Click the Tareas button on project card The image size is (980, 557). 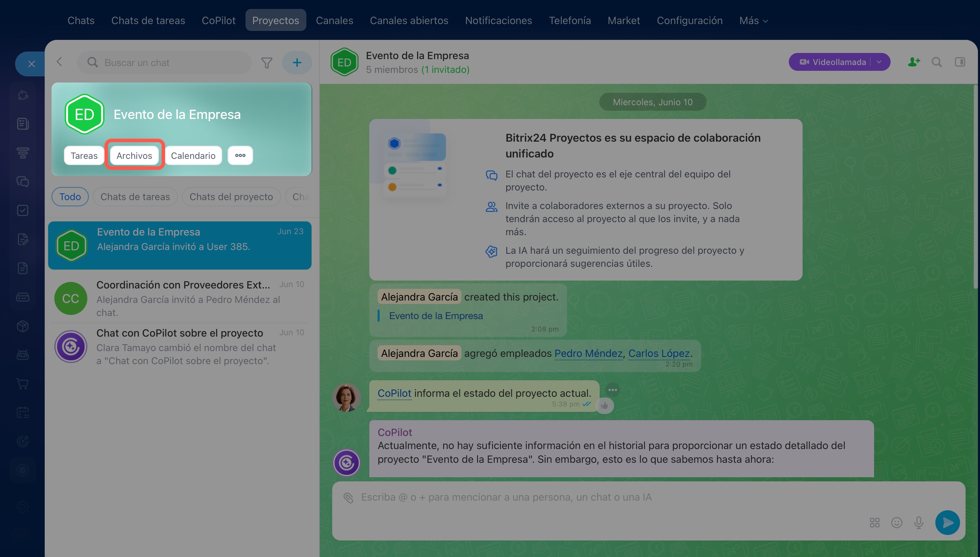click(84, 155)
